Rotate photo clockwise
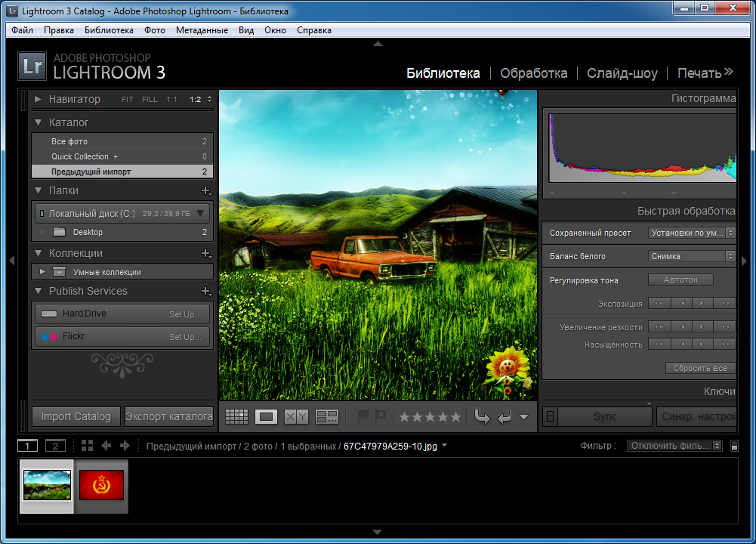Viewport: 756px width, 544px height. (504, 416)
